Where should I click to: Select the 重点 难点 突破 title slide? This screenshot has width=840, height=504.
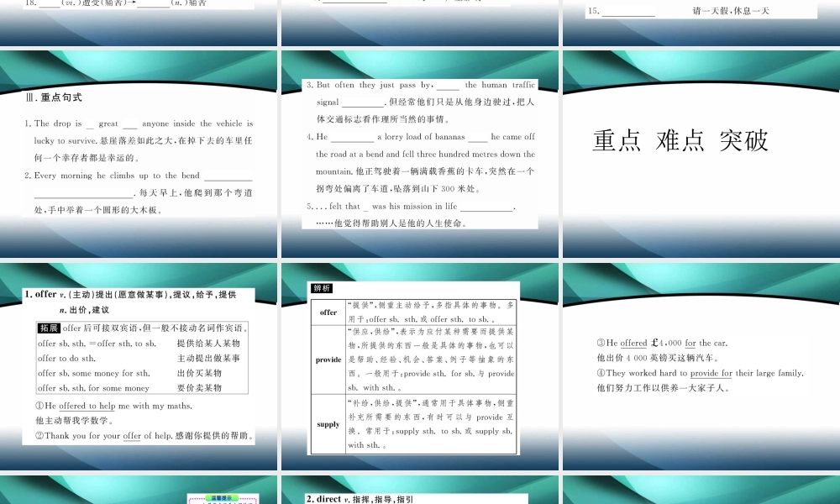(x=701, y=154)
